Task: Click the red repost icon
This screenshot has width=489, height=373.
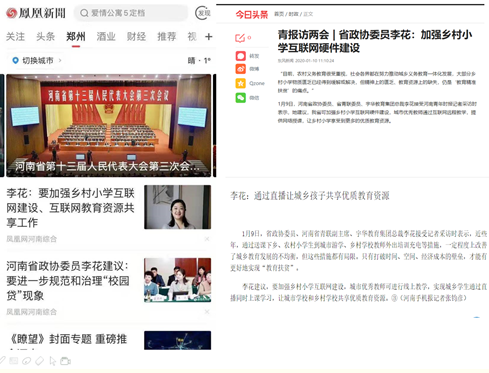Action: (x=241, y=56)
